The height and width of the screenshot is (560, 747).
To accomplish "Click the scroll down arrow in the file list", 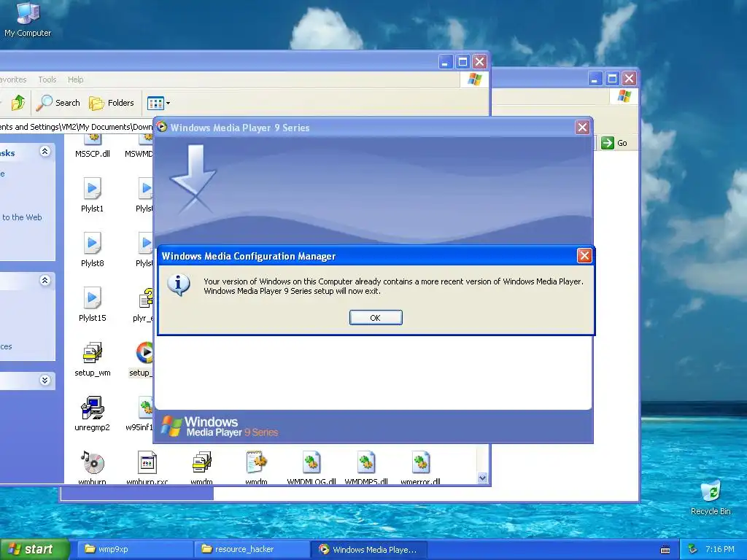I will pyautogui.click(x=482, y=478).
